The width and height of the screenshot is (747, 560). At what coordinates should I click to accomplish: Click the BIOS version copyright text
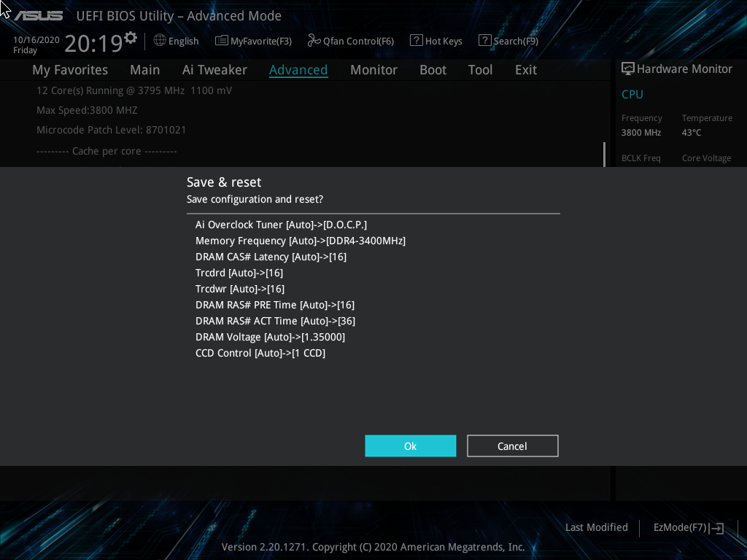click(x=373, y=547)
